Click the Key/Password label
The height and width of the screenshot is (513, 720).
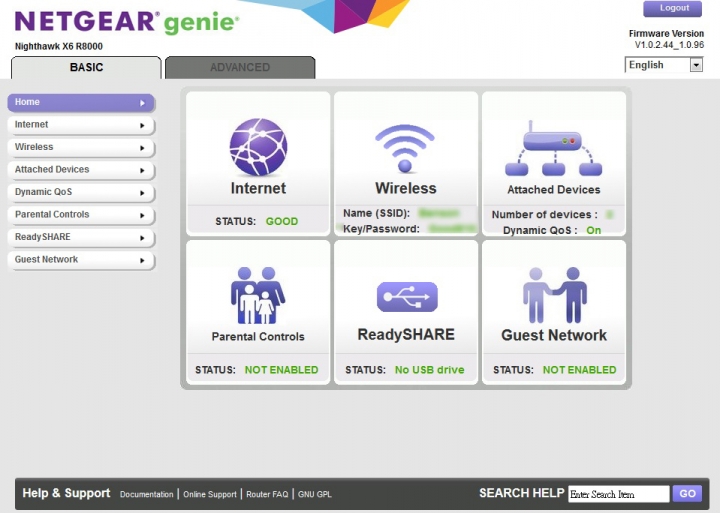click(x=381, y=229)
